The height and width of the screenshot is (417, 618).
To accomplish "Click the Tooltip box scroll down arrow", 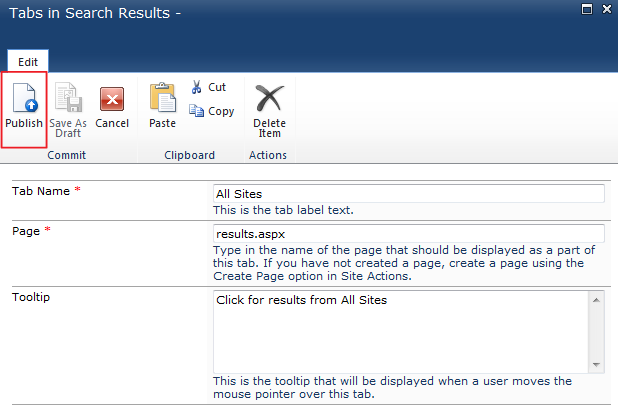I will click(597, 365).
